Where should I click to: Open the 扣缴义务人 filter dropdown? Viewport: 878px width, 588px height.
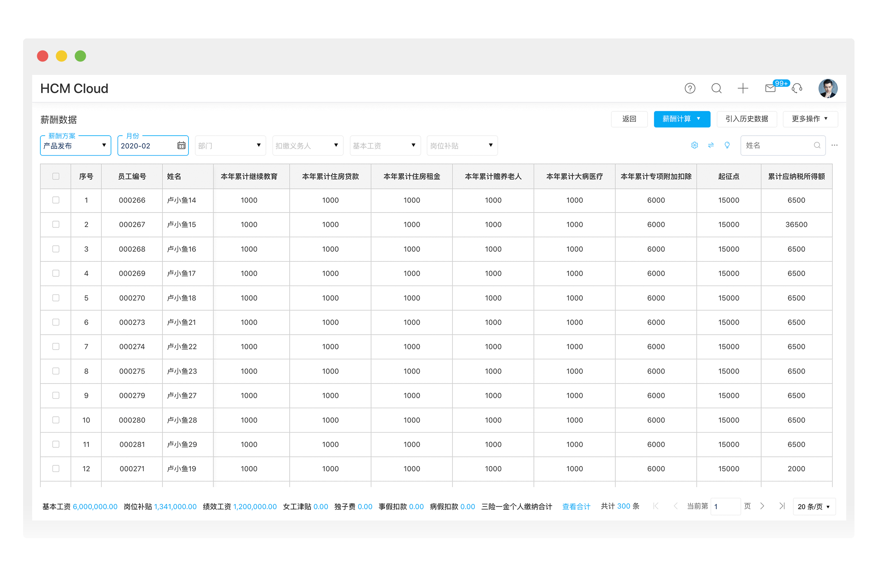click(x=308, y=145)
